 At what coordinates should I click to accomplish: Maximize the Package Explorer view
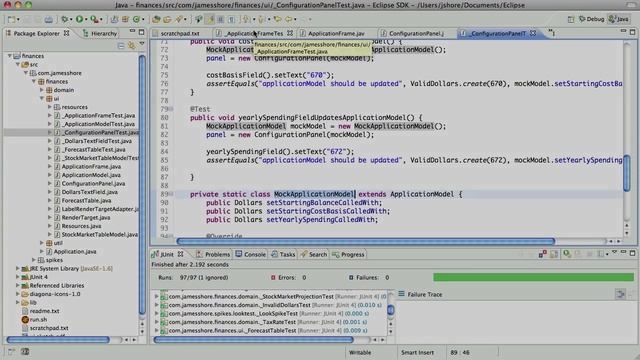point(142,32)
